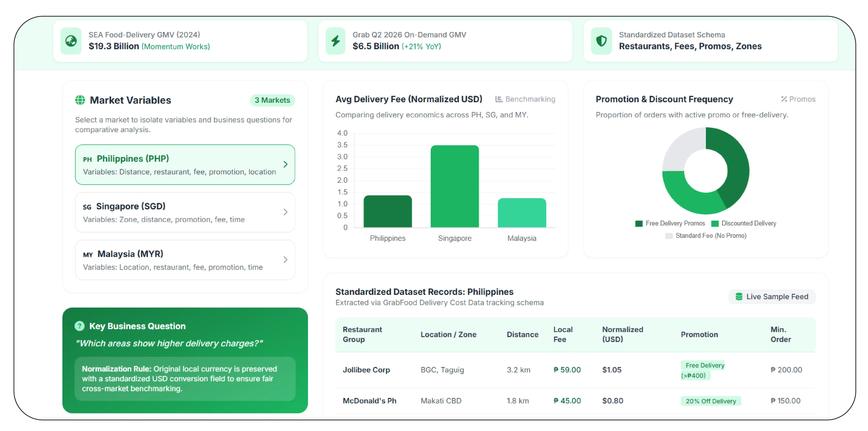Screen dimensions: 868x431
Task: Click the Makati CBD location cell
Action: (x=441, y=401)
